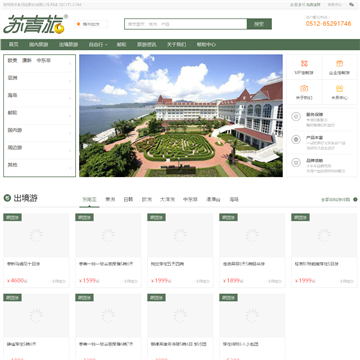This screenshot has height=360, width=360.
Task: Open the tour thumbnail of ¥1899 card
Action: 252,235
